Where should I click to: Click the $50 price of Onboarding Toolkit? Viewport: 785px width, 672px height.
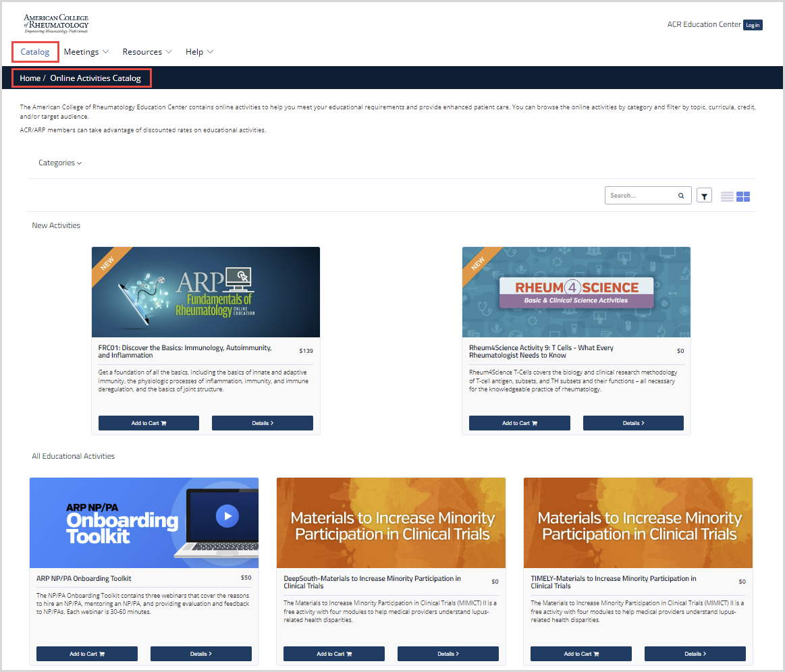tap(246, 578)
